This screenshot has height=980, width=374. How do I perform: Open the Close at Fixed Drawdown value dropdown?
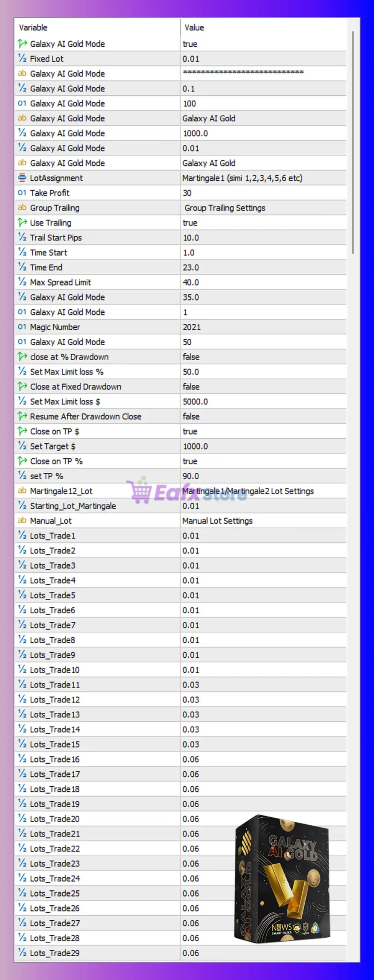pyautogui.click(x=191, y=387)
